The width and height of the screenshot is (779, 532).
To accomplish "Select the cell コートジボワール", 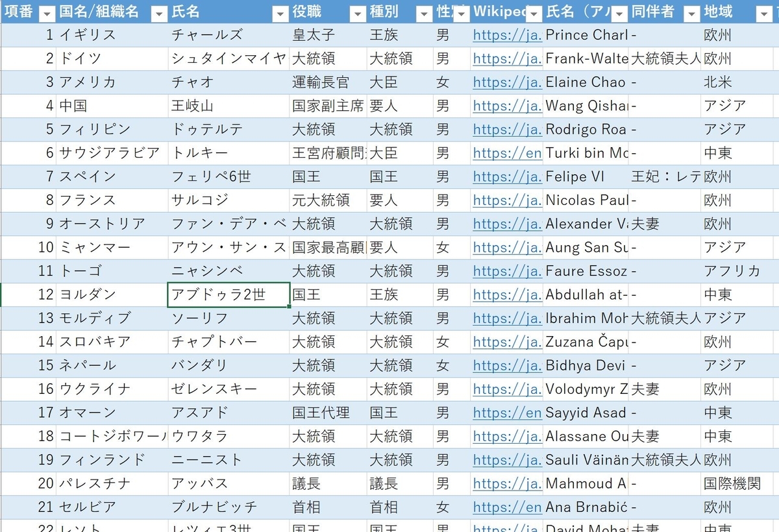I will click(112, 436).
